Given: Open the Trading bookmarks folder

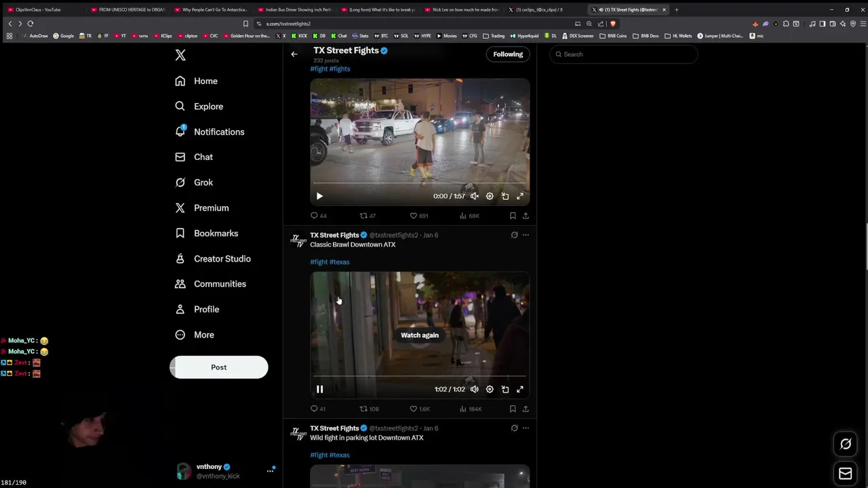Looking at the screenshot, I should 494,36.
